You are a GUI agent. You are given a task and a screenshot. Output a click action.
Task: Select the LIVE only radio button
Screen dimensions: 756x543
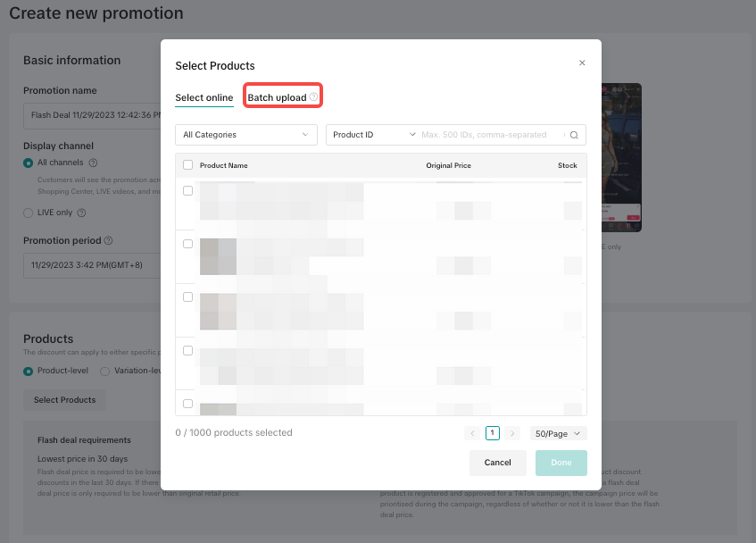point(28,213)
